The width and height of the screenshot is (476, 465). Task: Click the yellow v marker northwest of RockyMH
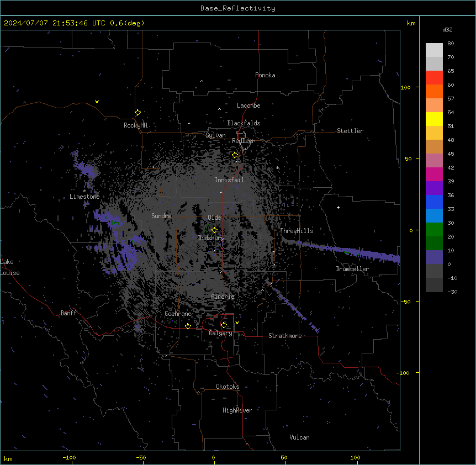97,102
